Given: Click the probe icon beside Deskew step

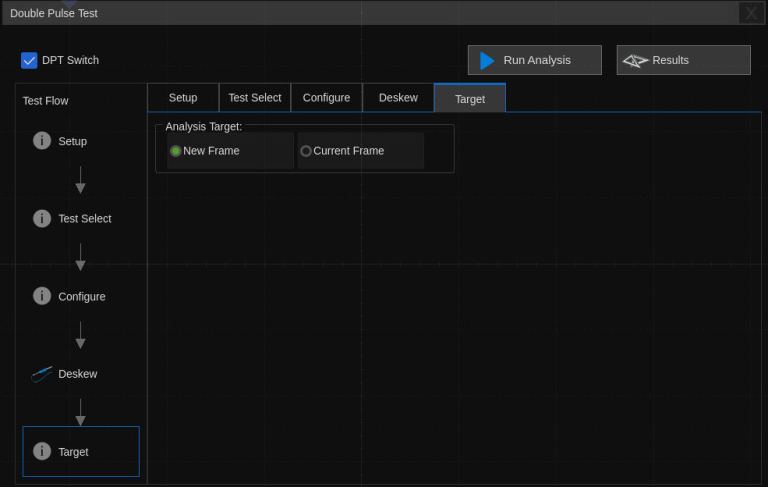Looking at the screenshot, I should pos(42,373).
